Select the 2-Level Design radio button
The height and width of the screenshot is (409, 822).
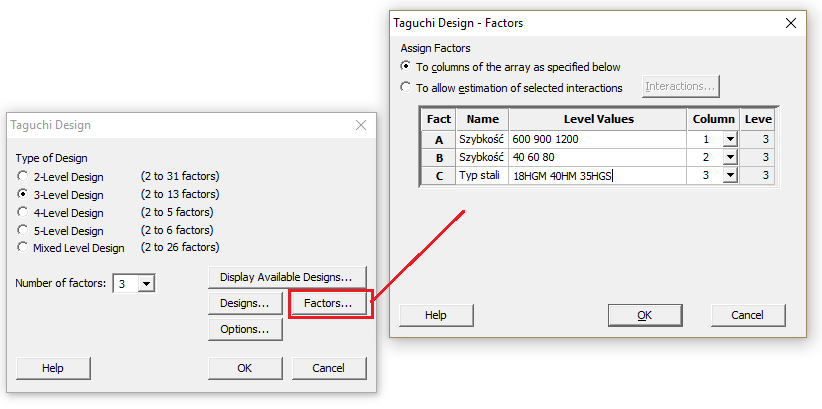(22, 176)
